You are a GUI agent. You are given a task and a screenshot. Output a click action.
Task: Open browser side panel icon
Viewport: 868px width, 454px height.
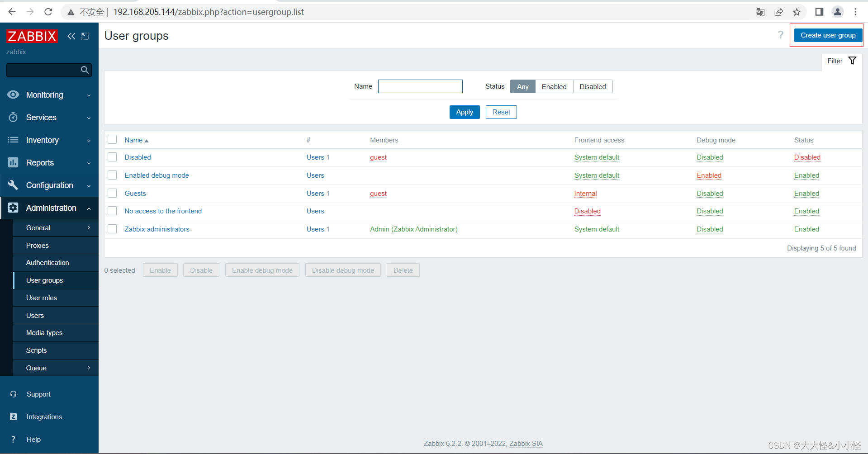click(819, 12)
